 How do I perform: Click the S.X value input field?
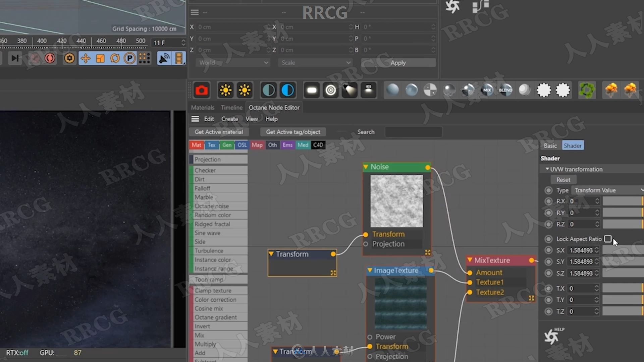582,250
